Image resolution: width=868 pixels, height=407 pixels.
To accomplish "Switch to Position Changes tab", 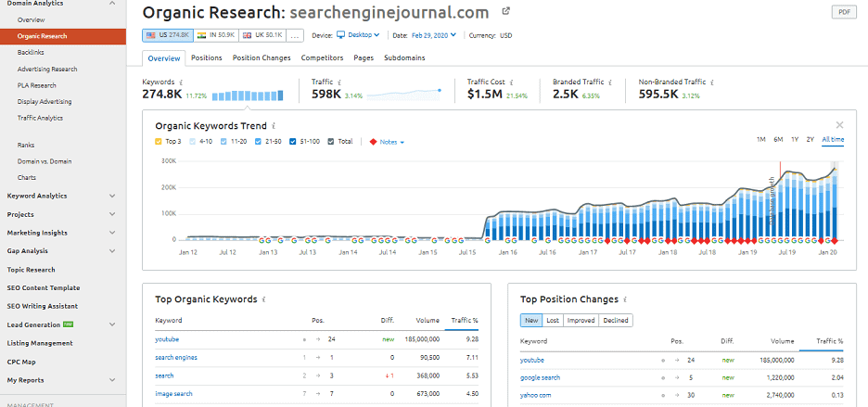I will 262,57.
